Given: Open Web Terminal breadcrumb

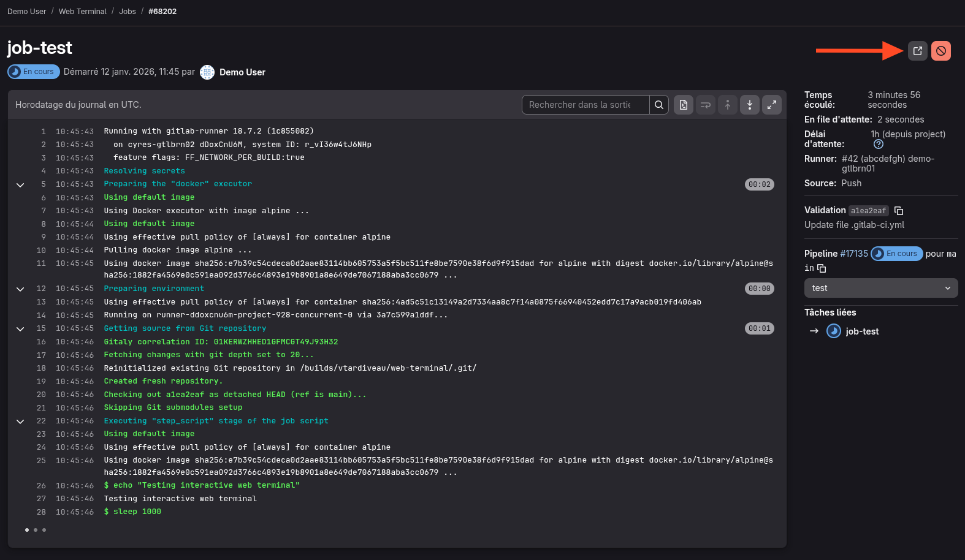Looking at the screenshot, I should (x=82, y=12).
